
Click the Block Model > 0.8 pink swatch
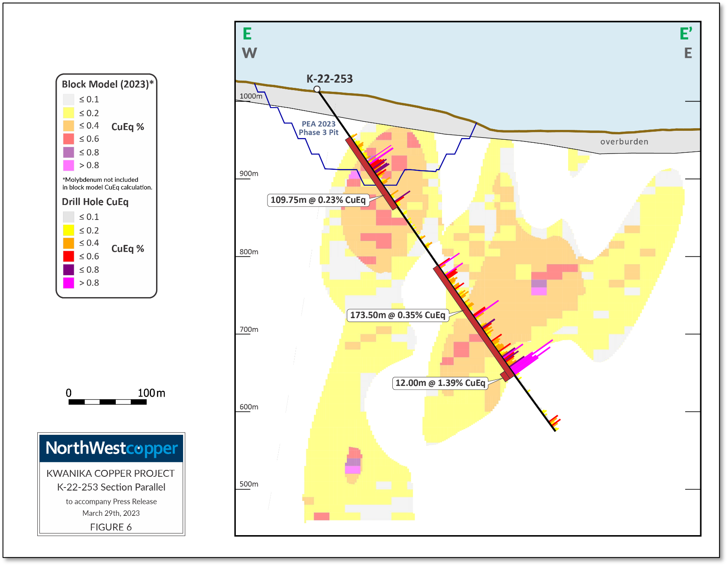tap(69, 166)
